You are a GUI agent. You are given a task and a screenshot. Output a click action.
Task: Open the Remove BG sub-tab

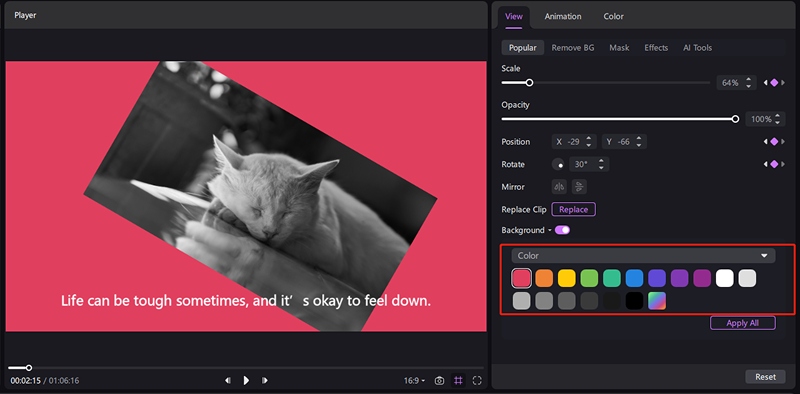pyautogui.click(x=573, y=47)
